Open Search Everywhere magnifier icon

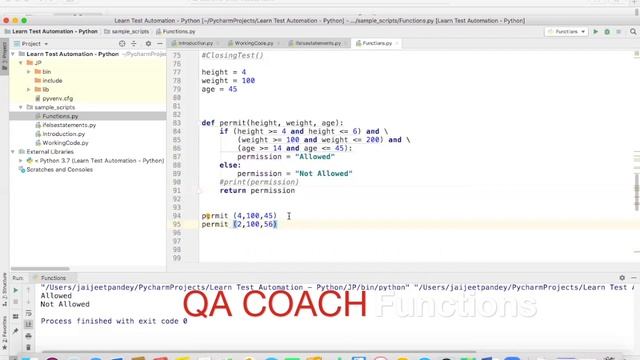633,31
